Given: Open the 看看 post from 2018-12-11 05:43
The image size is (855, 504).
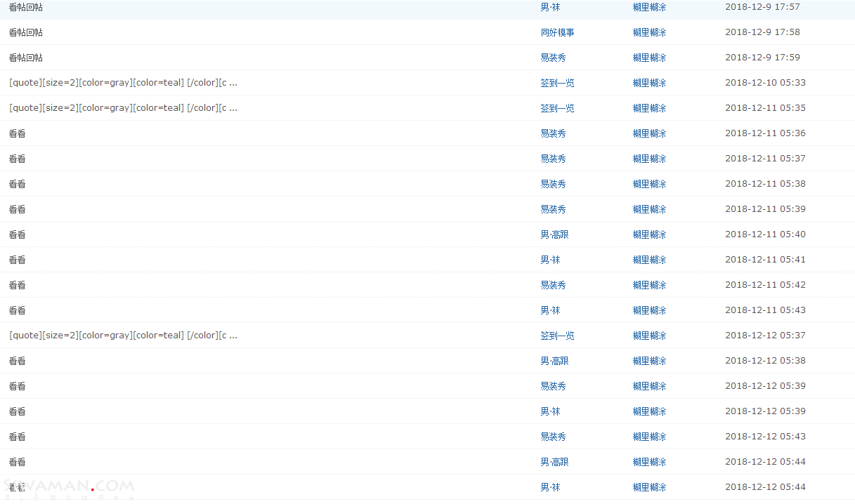Looking at the screenshot, I should [x=17, y=310].
